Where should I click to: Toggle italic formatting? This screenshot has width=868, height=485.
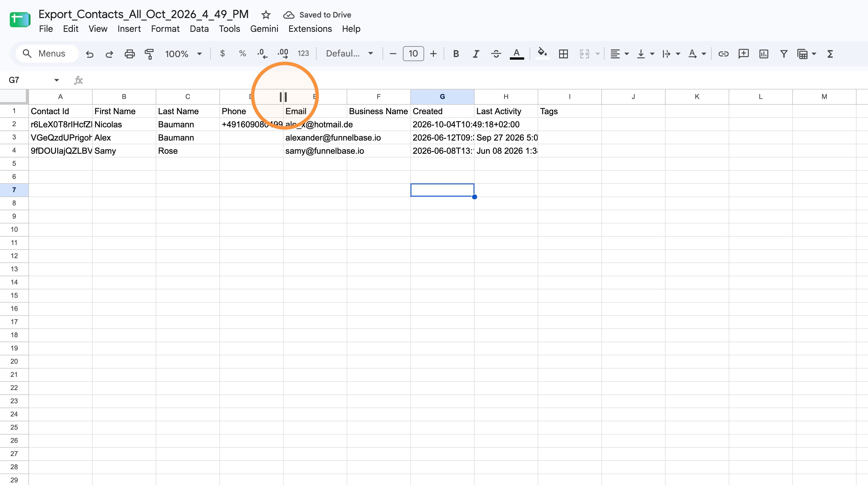pos(476,54)
